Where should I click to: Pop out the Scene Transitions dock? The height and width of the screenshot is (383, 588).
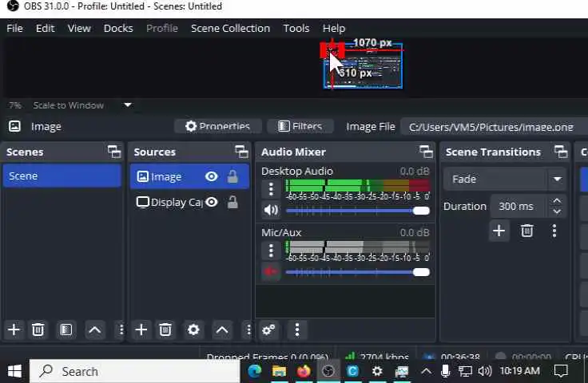click(561, 152)
